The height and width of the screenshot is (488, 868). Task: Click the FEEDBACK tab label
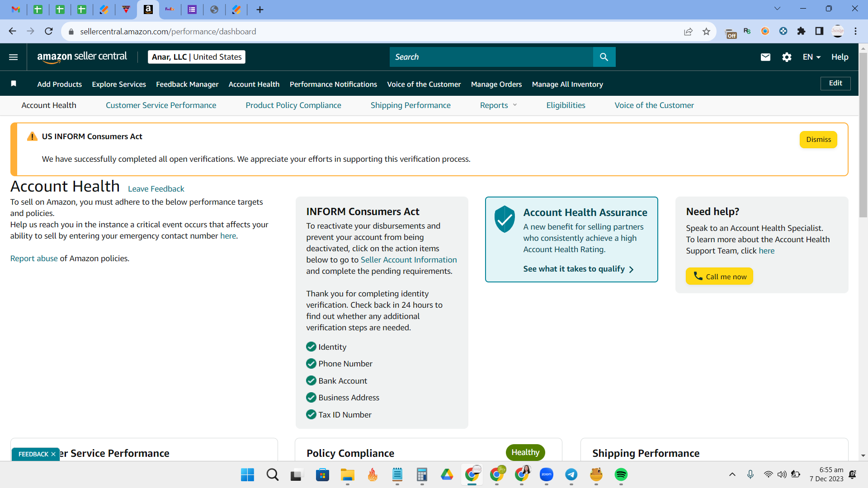(33, 454)
